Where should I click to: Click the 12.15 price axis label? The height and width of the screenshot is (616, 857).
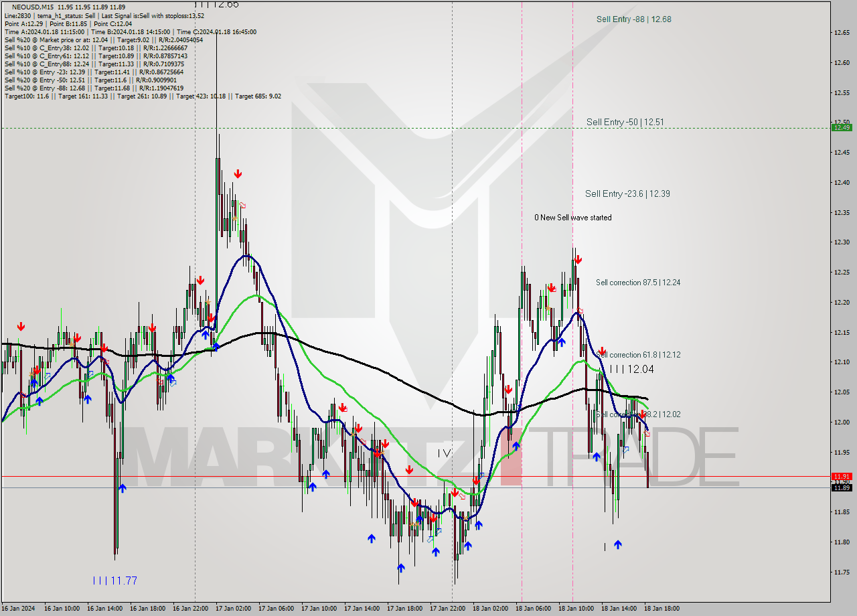pos(841,333)
